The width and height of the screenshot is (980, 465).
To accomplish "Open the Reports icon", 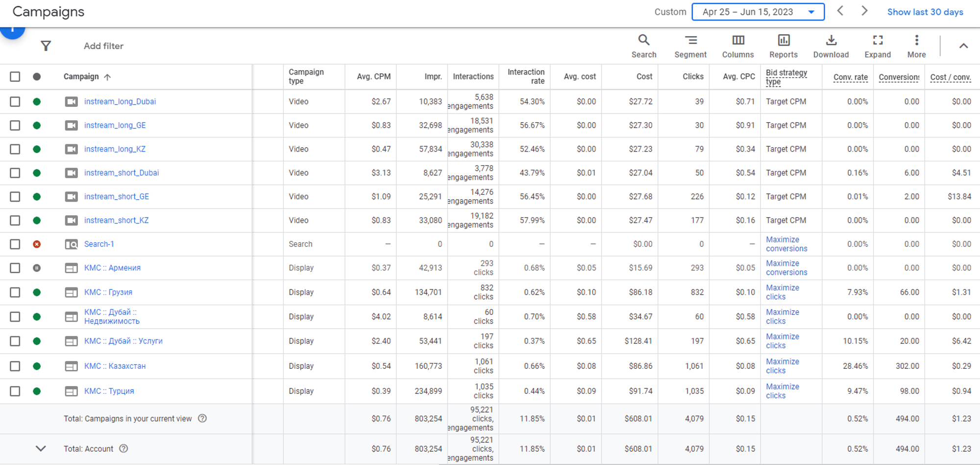I will coord(783,41).
